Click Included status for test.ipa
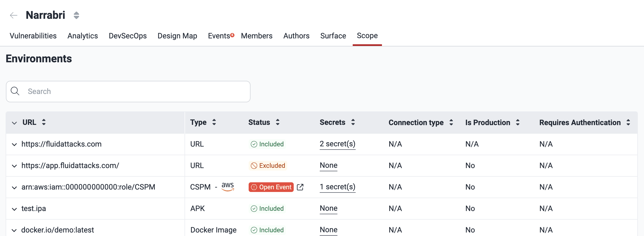The height and width of the screenshot is (236, 644). tap(267, 209)
